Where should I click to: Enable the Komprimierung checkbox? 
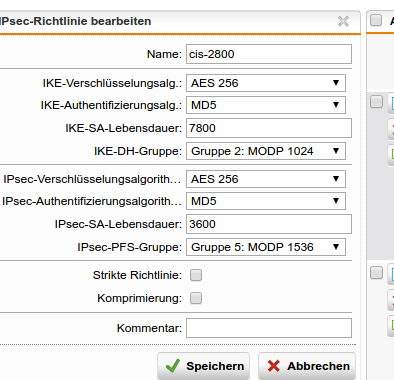pos(196,298)
